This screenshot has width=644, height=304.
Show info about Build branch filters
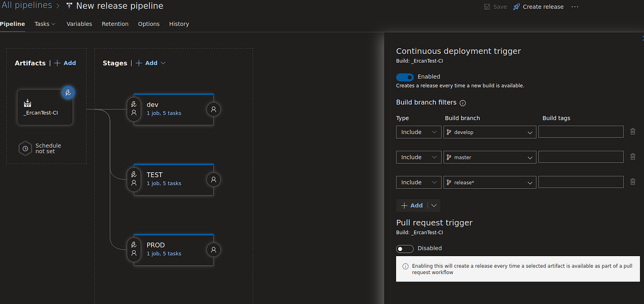coord(463,103)
